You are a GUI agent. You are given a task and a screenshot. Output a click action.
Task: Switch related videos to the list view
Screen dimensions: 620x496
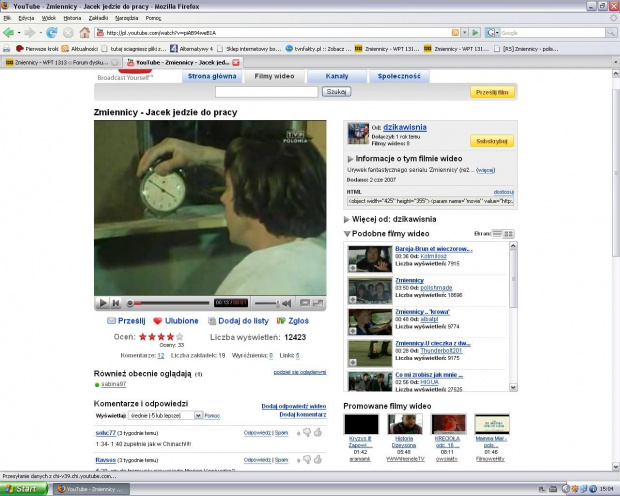(497, 234)
